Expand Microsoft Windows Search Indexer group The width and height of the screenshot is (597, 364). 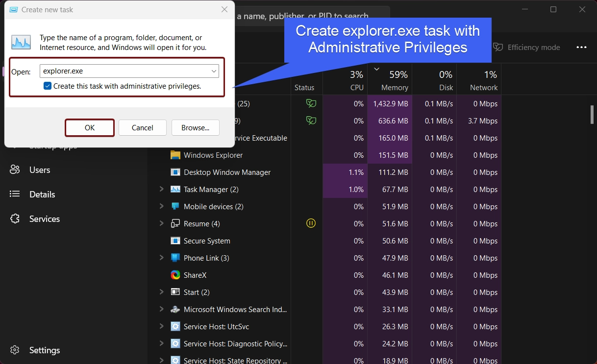click(161, 309)
